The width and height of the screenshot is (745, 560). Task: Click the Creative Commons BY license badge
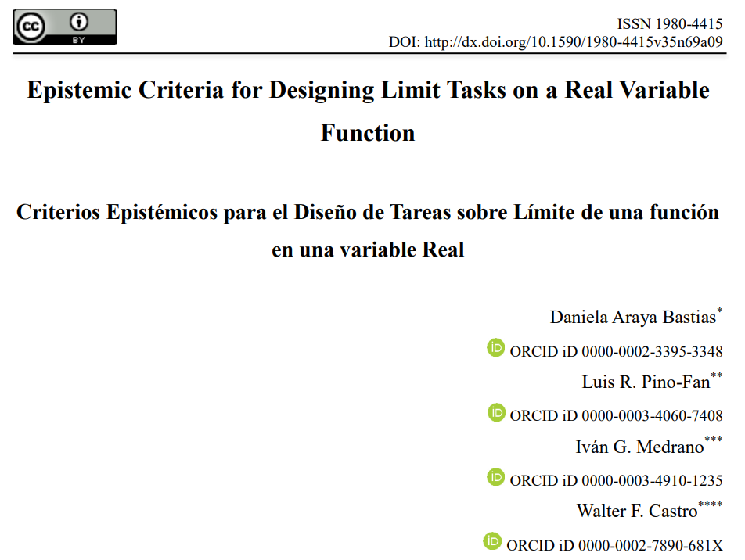[x=65, y=27]
